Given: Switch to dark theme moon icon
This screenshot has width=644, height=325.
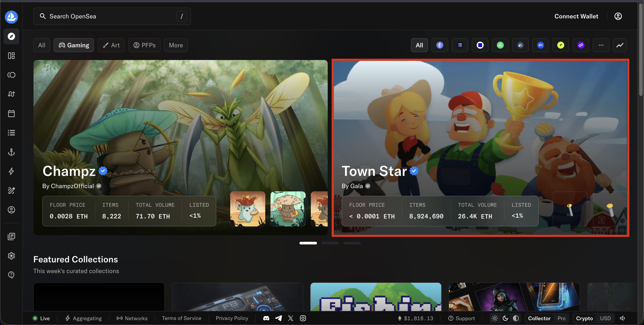Looking at the screenshot, I should (x=505, y=318).
